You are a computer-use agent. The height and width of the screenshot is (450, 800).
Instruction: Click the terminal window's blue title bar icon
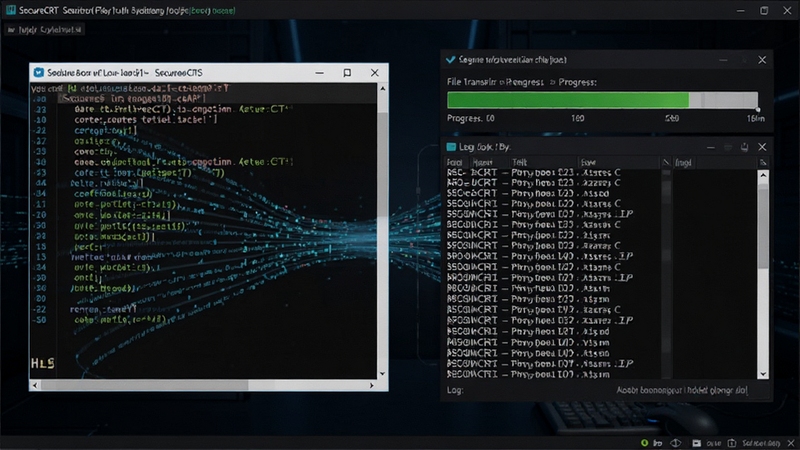pos(39,73)
